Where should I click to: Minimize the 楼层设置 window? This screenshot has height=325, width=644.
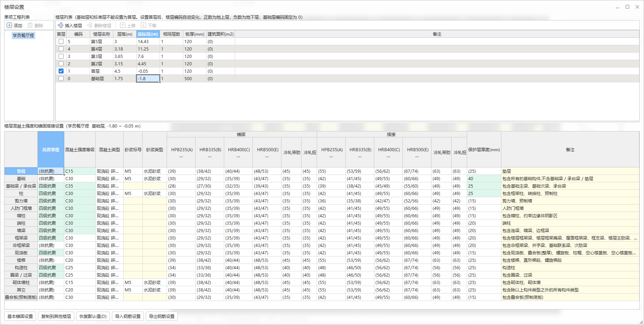pyautogui.click(x=618, y=7)
